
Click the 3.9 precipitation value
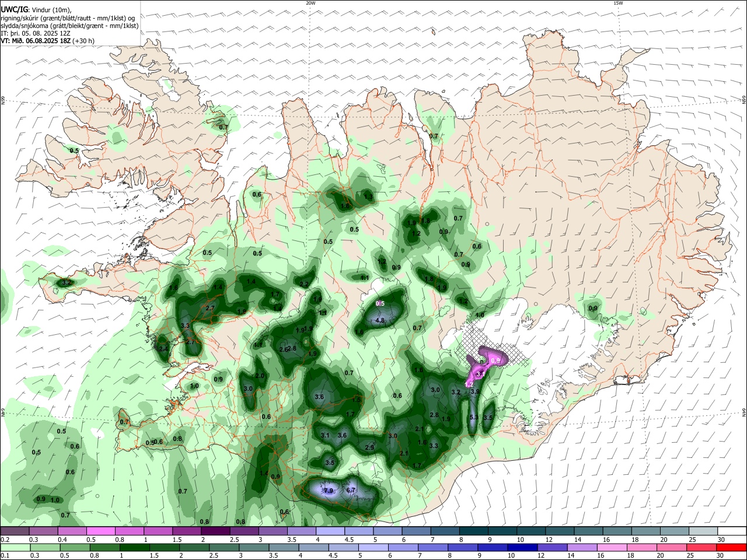click(x=475, y=391)
